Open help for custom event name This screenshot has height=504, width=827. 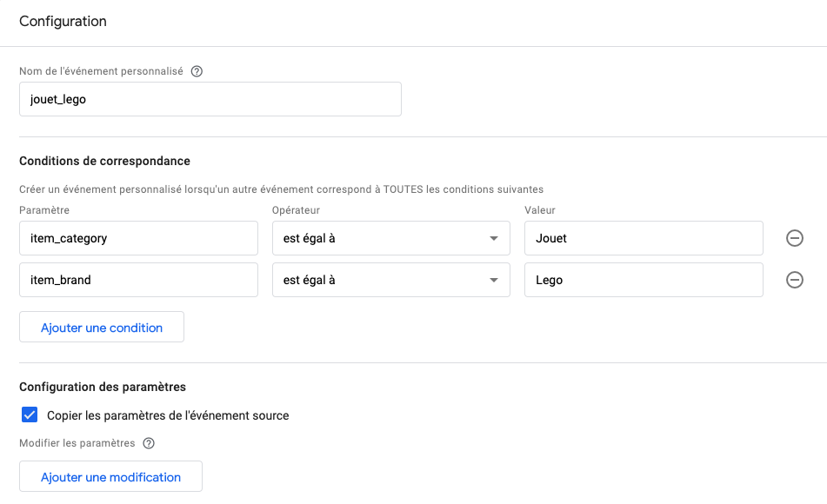coord(197,71)
